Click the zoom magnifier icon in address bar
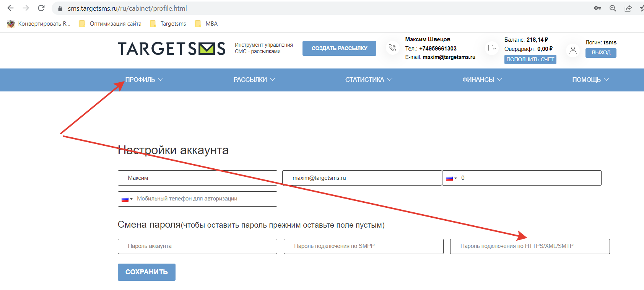Viewport: 644px width, 290px height. pos(613,8)
